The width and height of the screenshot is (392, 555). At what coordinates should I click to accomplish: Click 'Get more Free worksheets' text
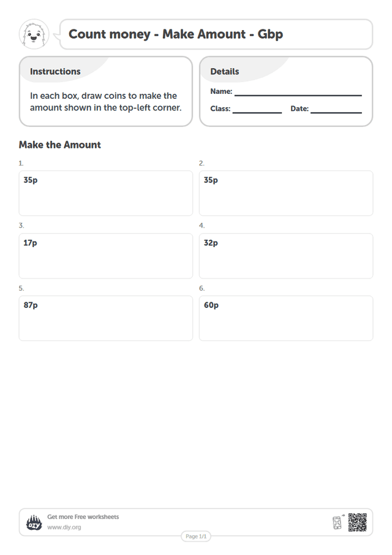coord(83,517)
